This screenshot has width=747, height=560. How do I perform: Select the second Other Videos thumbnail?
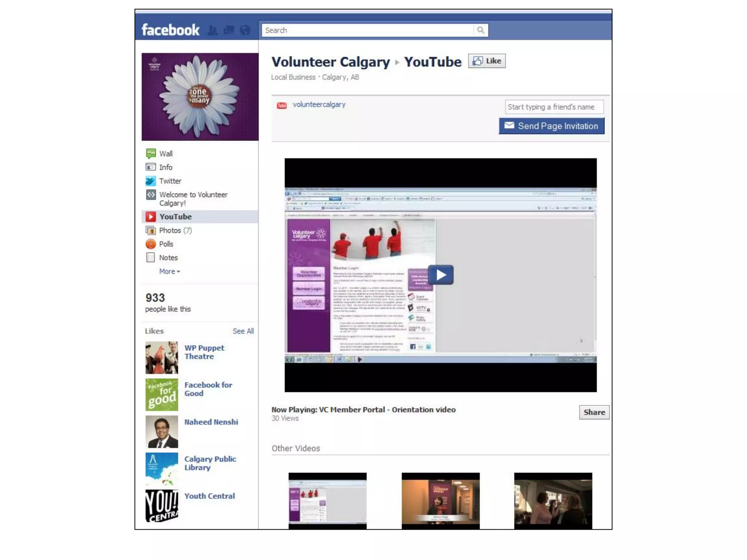440,500
